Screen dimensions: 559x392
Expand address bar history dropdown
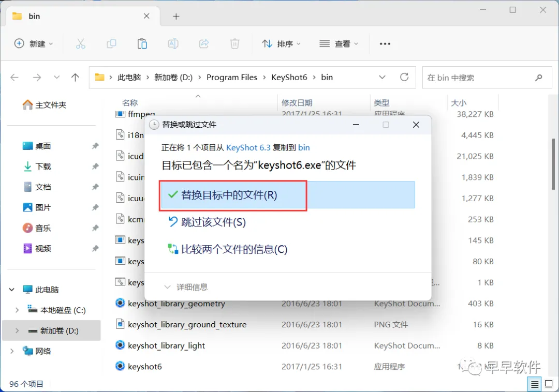(x=382, y=77)
